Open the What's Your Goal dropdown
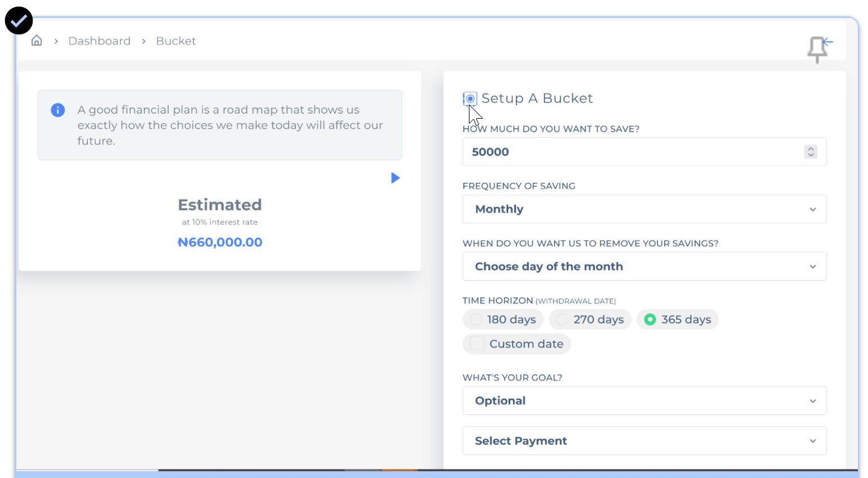The image size is (868, 478). tap(644, 401)
